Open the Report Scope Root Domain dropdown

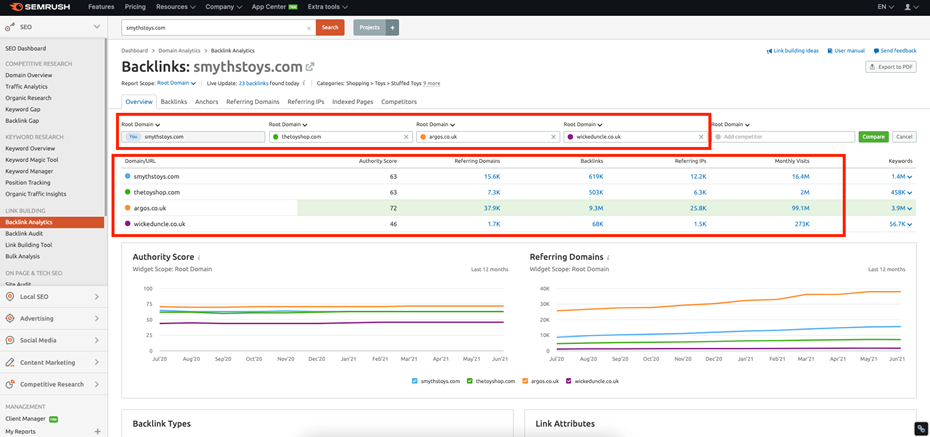pos(176,84)
